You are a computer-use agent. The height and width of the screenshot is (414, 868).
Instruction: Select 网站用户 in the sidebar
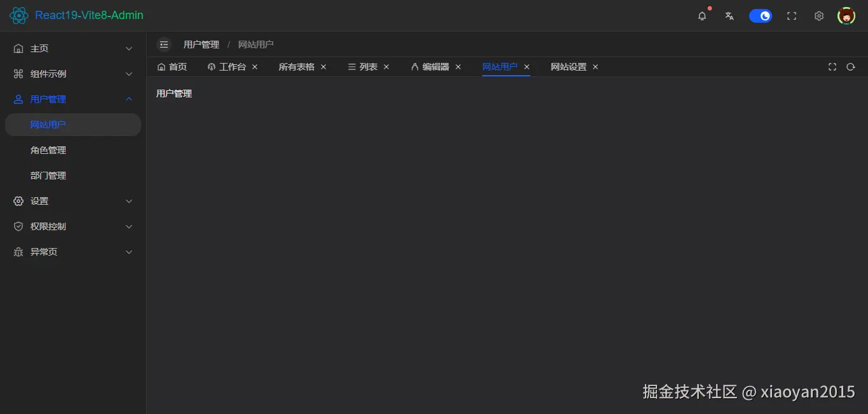[73, 125]
